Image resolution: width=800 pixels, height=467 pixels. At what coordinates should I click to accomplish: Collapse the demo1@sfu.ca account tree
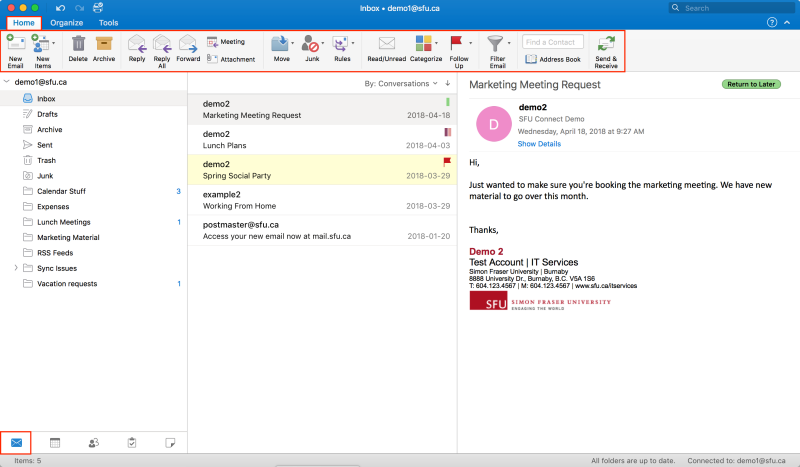tap(7, 82)
